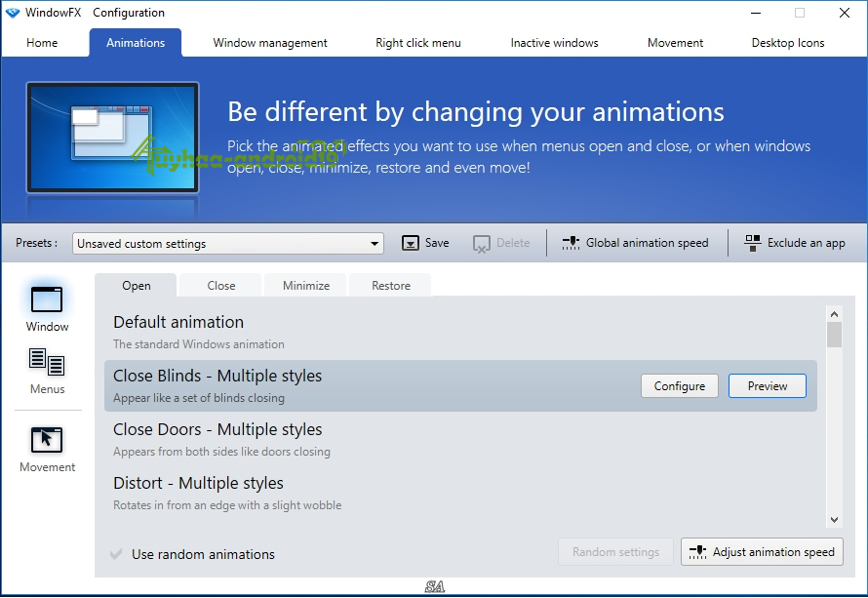Screen dimensions: 868x598
Task: Select the Close animation sub-tab
Action: 221,286
